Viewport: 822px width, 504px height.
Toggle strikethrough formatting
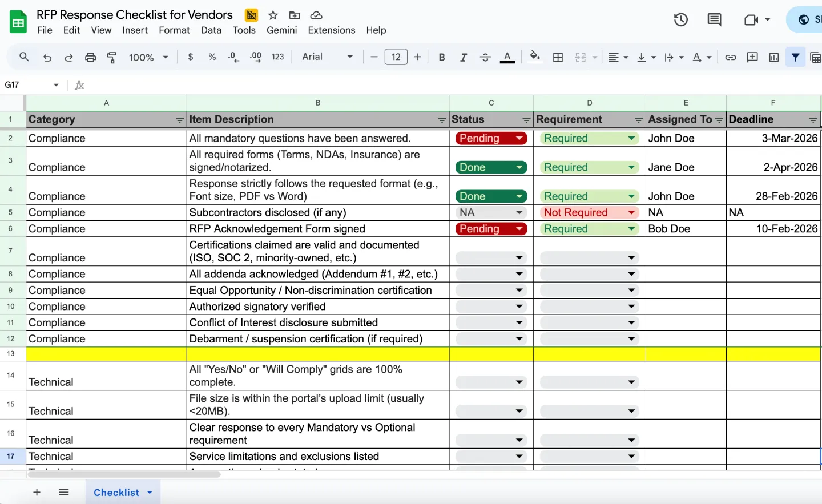point(485,57)
